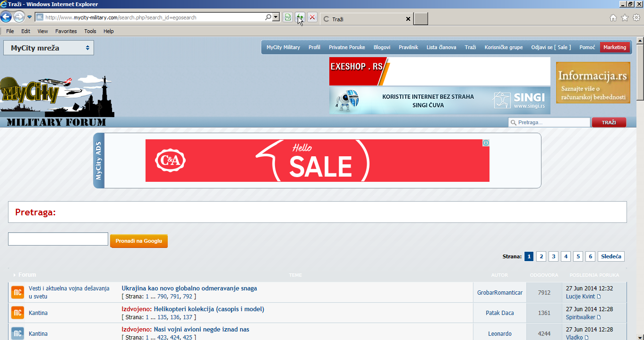Click the Pretraga search input field
The width and height of the screenshot is (644, 340).
(x=550, y=122)
